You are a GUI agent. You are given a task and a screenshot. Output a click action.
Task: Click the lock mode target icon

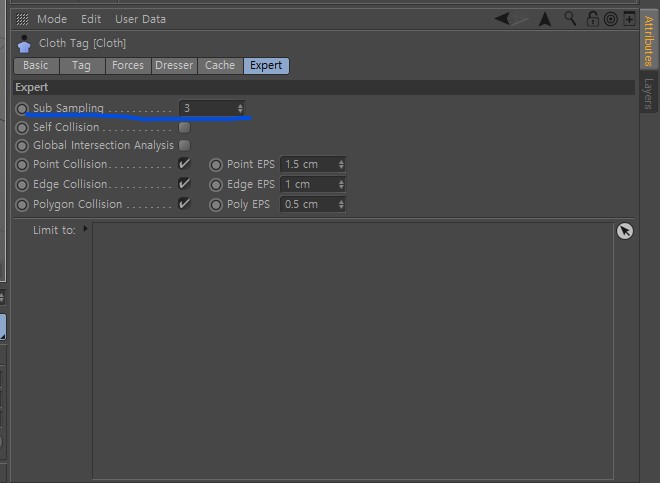point(610,19)
